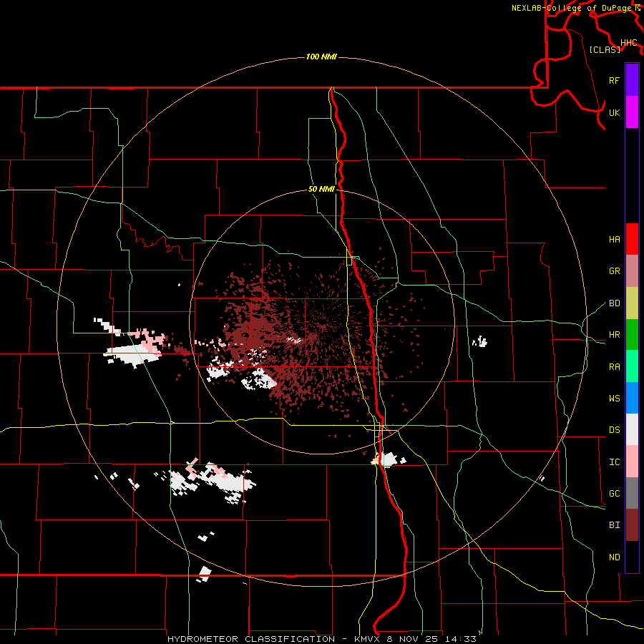
Task: Click the WS legend label
Action: [x=614, y=398]
